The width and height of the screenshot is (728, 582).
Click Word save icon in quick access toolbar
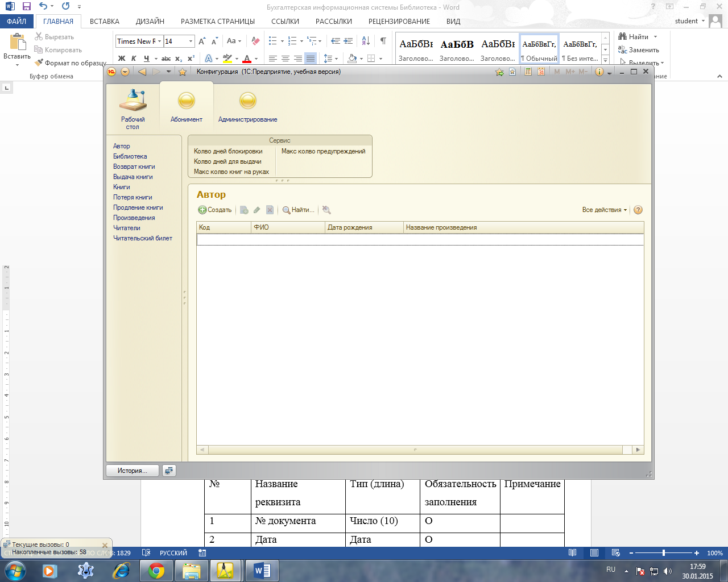point(26,7)
